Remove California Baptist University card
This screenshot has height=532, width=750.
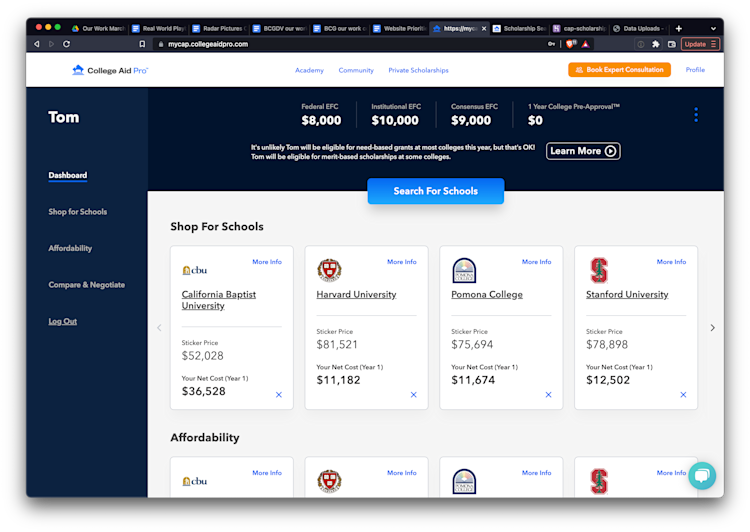(279, 395)
